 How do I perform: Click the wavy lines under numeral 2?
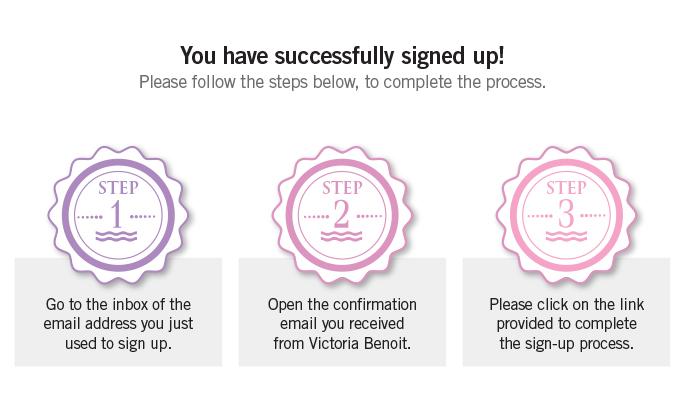tap(341, 236)
